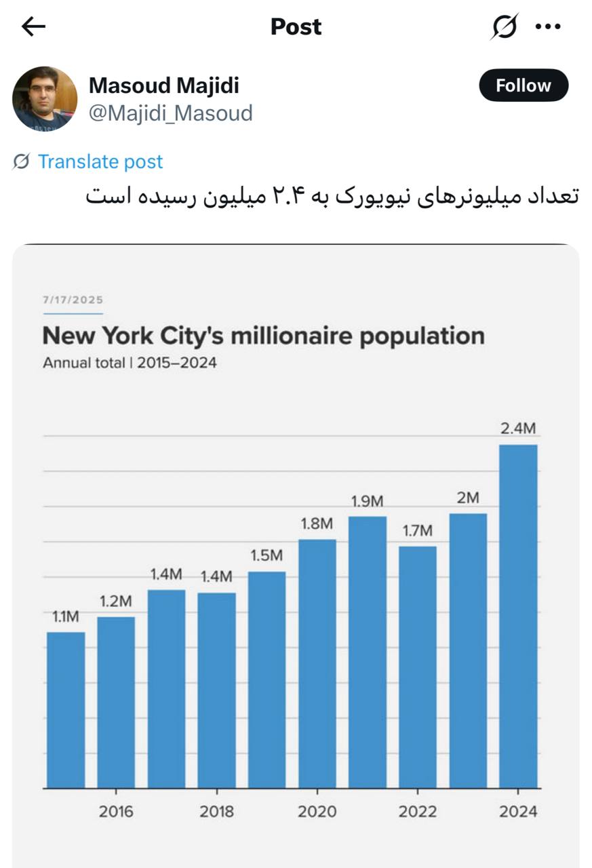Image resolution: width=592 pixels, height=868 pixels.
Task: Tap the 2.4M value label
Action: [x=518, y=429]
